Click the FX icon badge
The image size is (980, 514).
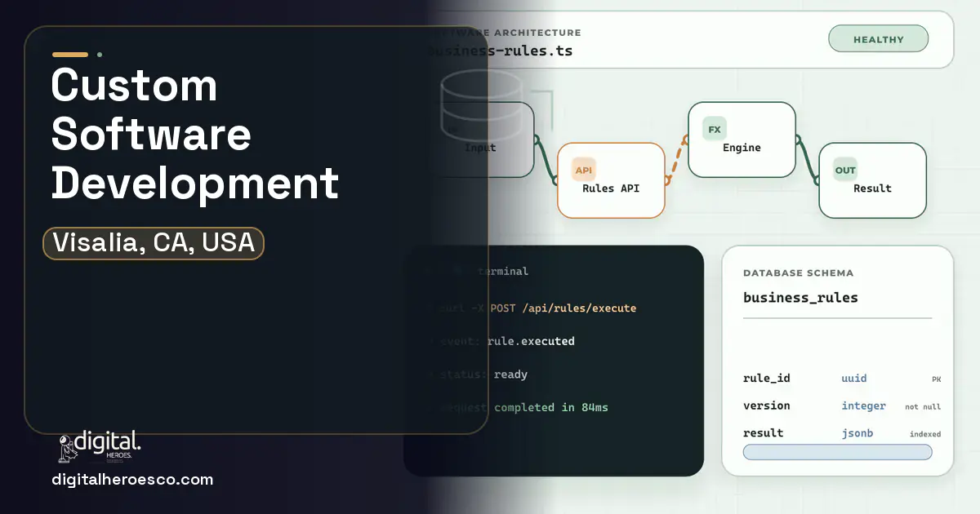click(x=715, y=129)
